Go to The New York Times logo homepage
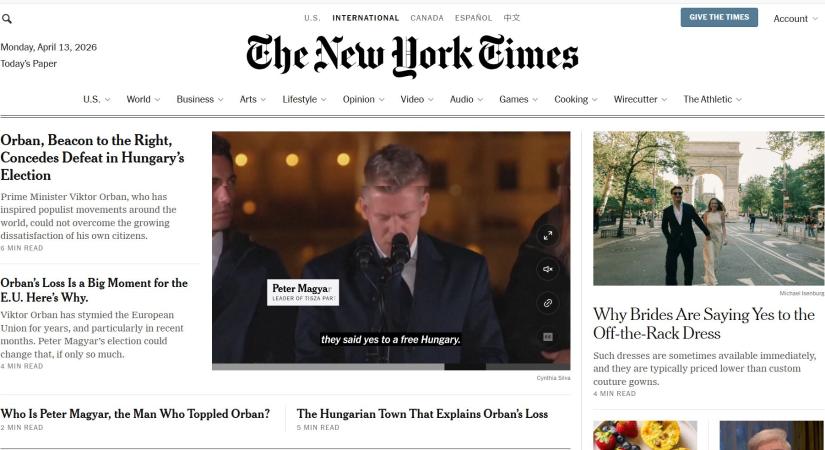Viewport: 825px width, 450px height. click(x=412, y=55)
